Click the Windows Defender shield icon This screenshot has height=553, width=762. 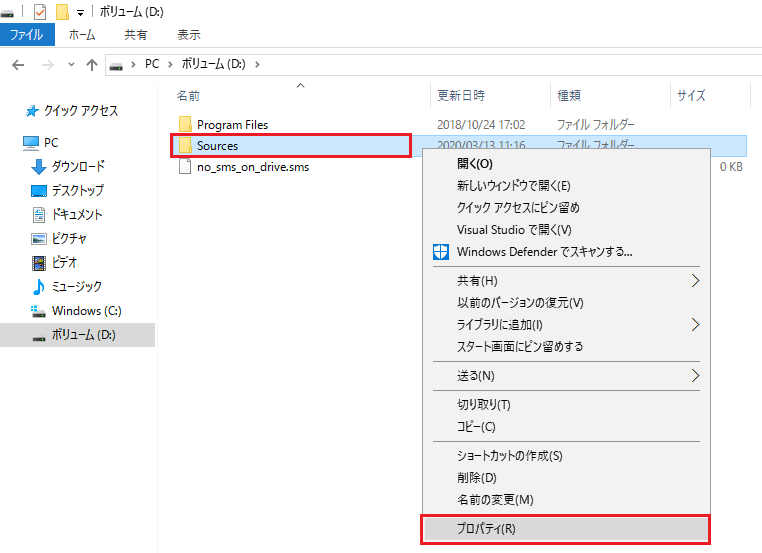(x=441, y=252)
